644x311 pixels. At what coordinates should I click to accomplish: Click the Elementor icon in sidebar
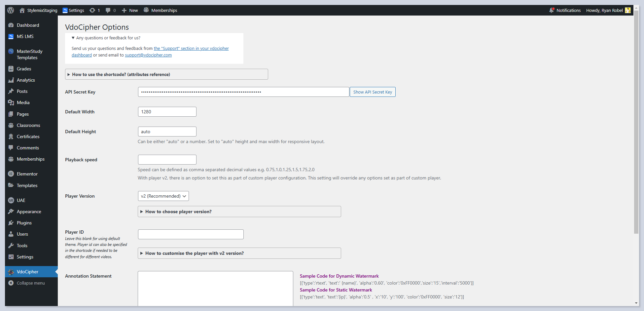(11, 174)
